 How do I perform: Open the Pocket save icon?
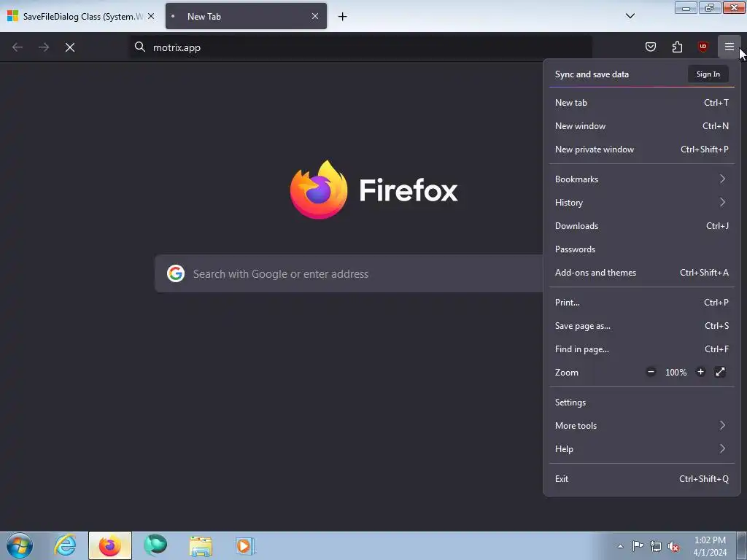click(x=650, y=47)
